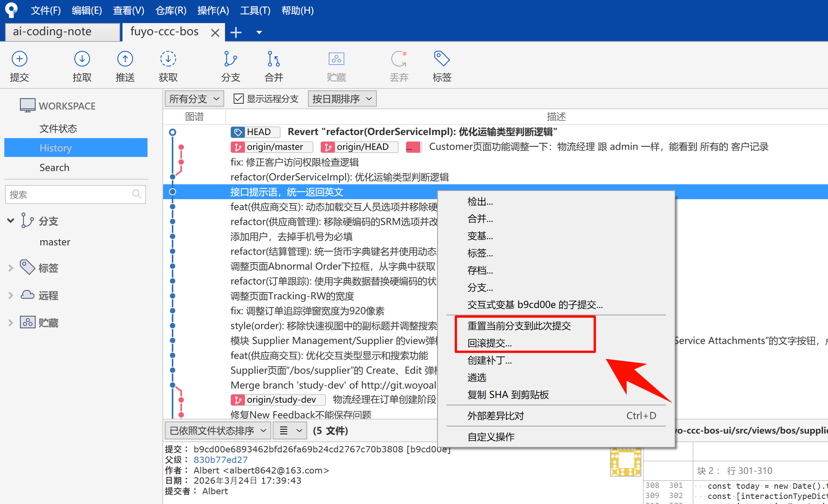The image size is (828, 504).
Task: Collapse the 分支 section in sidebar
Action: click(11, 221)
